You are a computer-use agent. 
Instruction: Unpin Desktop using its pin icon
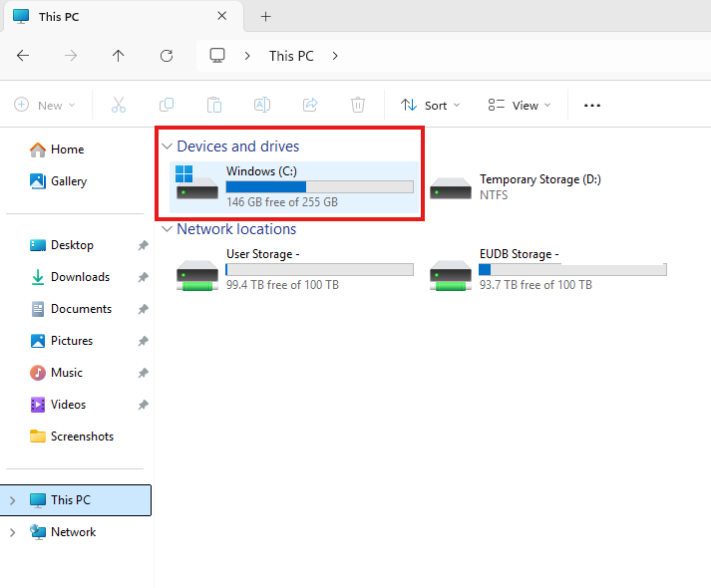[144, 245]
